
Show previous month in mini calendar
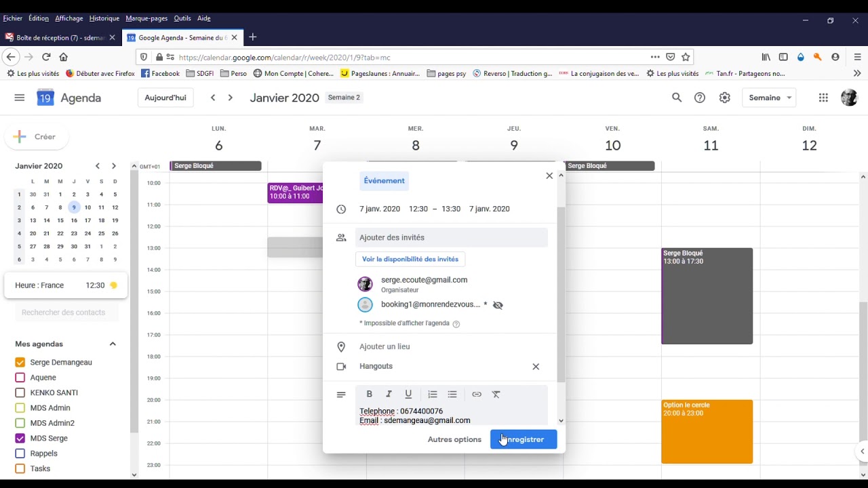98,166
